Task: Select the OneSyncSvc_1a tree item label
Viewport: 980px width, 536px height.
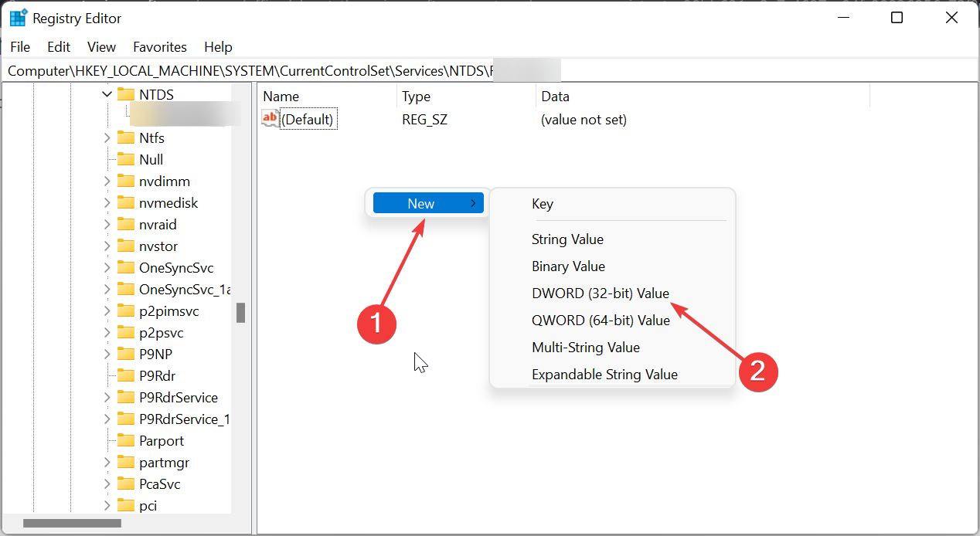Action: click(185, 289)
